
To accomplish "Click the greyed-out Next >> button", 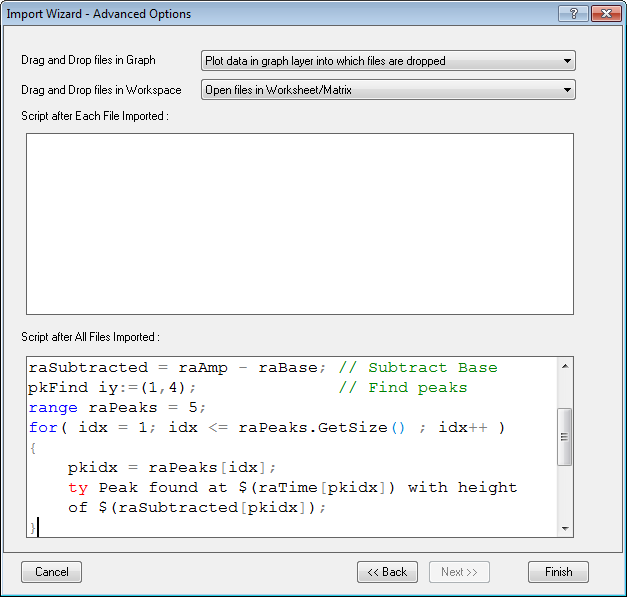I will [459, 572].
